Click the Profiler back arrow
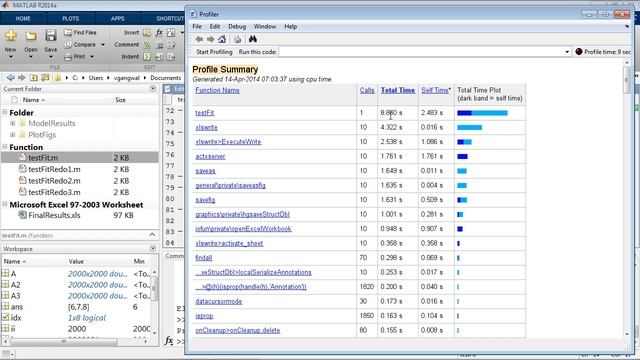 click(x=199, y=39)
